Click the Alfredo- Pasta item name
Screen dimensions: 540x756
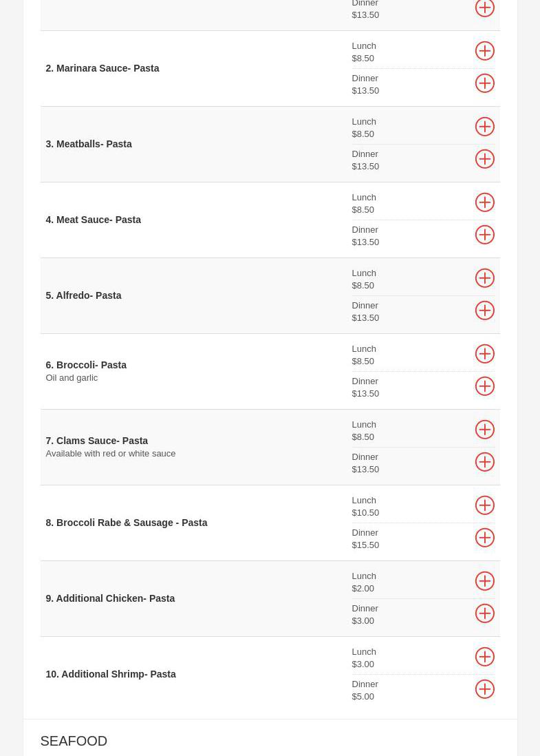click(x=84, y=295)
